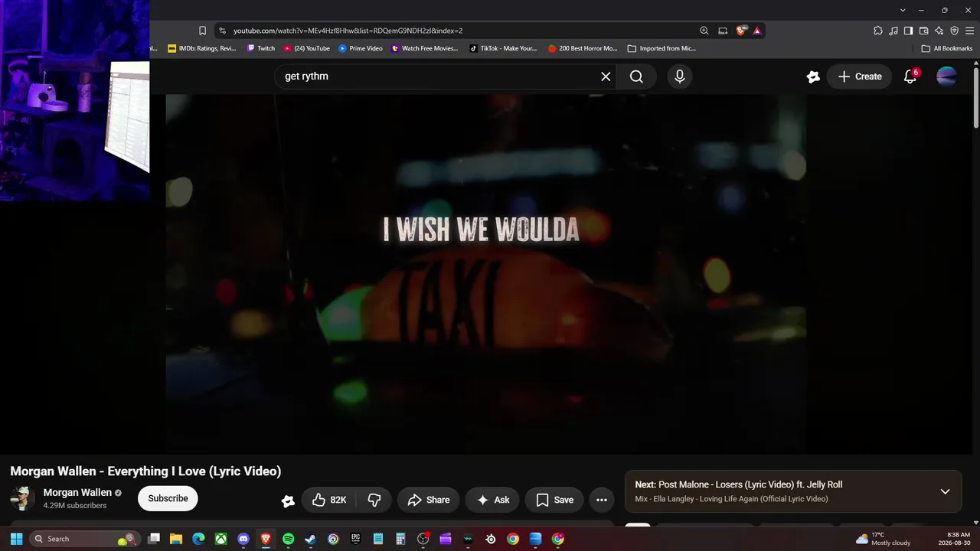The height and width of the screenshot is (551, 980).
Task: Click the video player showing TAXI scene
Action: pyautogui.click(x=485, y=274)
